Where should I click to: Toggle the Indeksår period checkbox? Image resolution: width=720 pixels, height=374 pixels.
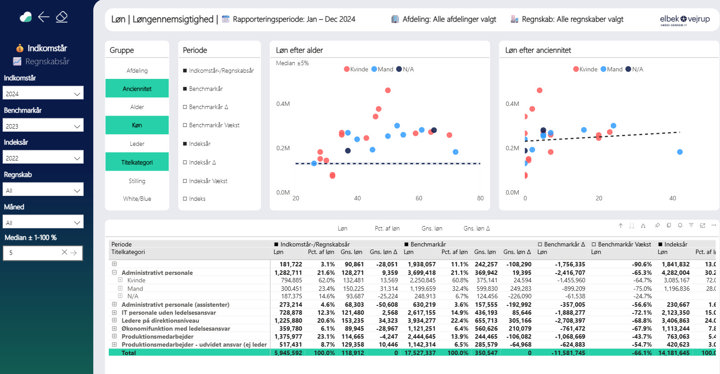pyautogui.click(x=185, y=144)
